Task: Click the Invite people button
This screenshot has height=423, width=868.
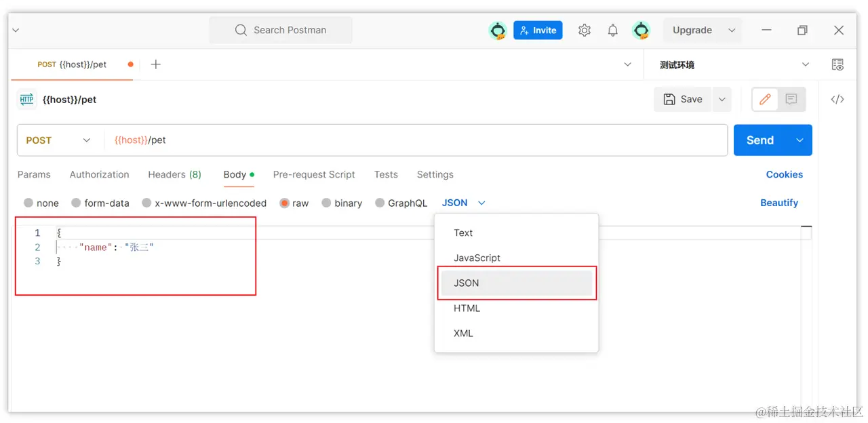Action: click(x=538, y=31)
